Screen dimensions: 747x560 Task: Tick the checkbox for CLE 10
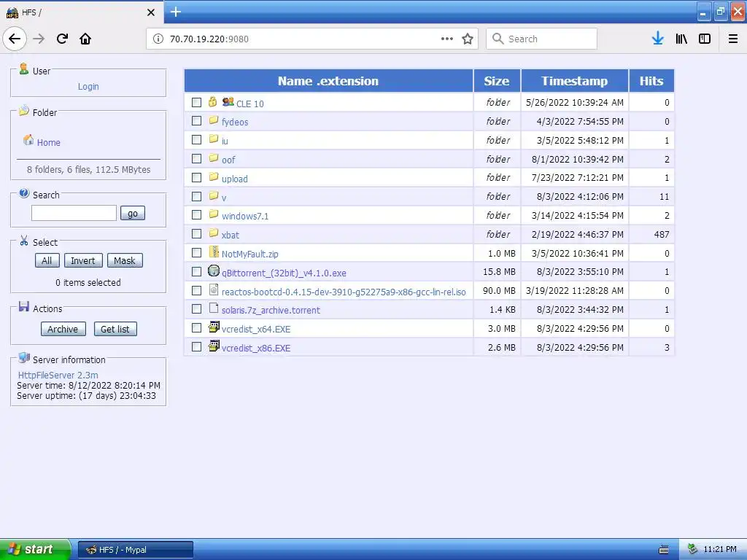[196, 102]
